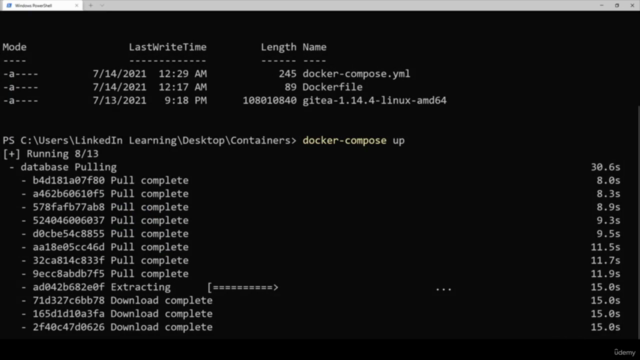
Task: Click the 108010840 file length value
Action: pos(270,100)
